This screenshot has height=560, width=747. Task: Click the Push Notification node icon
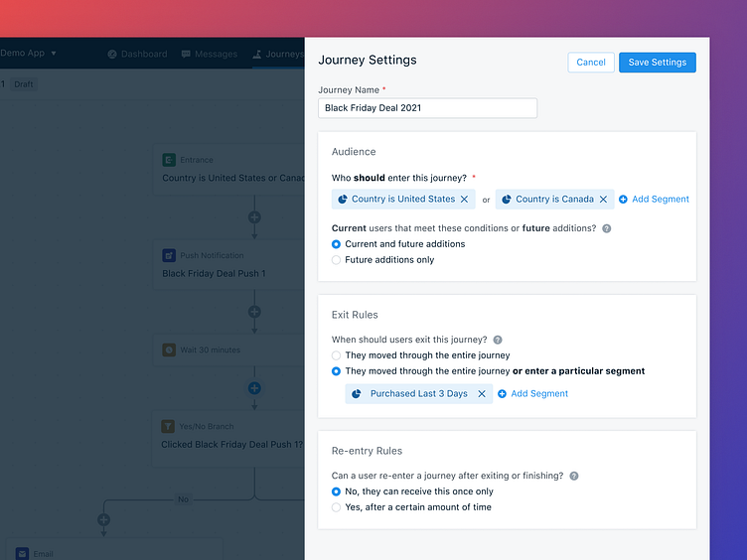click(169, 256)
